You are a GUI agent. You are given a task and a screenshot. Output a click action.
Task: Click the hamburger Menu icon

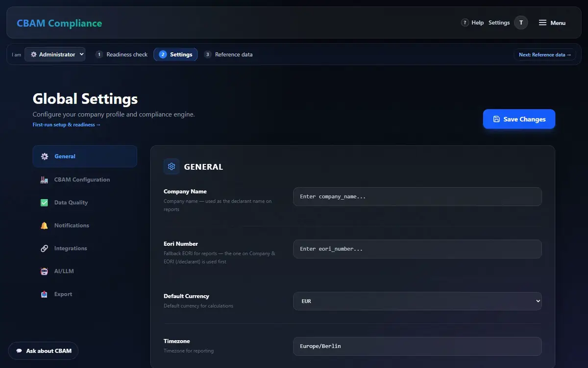542,23
